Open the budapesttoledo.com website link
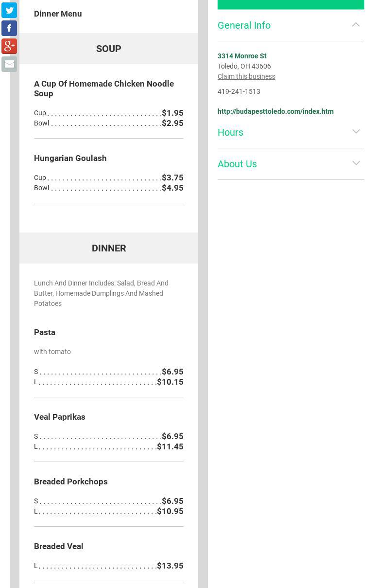Image resolution: width=374 pixels, height=588 pixels. click(x=275, y=111)
